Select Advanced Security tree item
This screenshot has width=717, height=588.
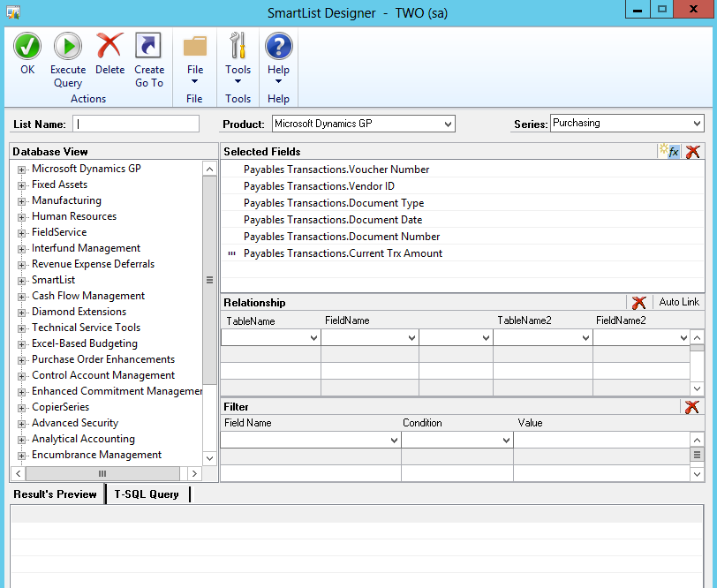click(x=75, y=423)
